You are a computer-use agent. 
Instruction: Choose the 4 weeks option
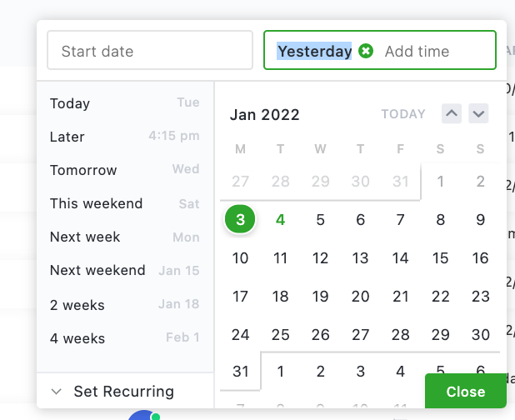pos(125,337)
